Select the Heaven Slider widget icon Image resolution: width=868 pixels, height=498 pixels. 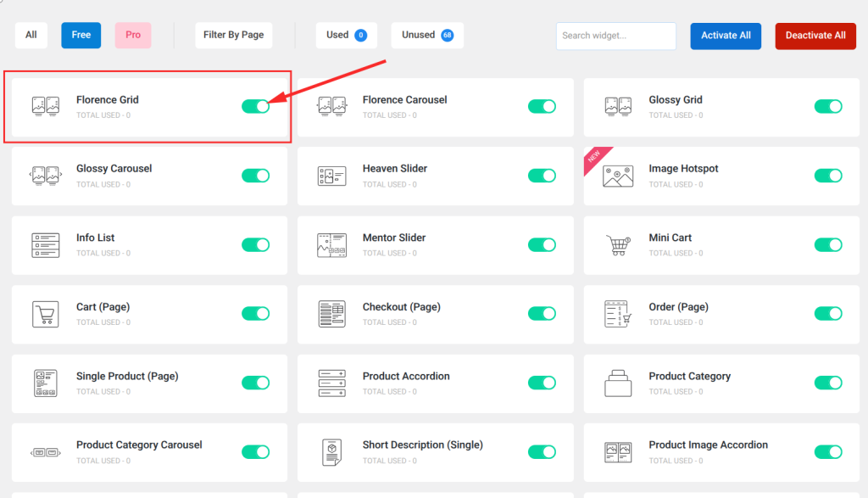click(x=331, y=176)
